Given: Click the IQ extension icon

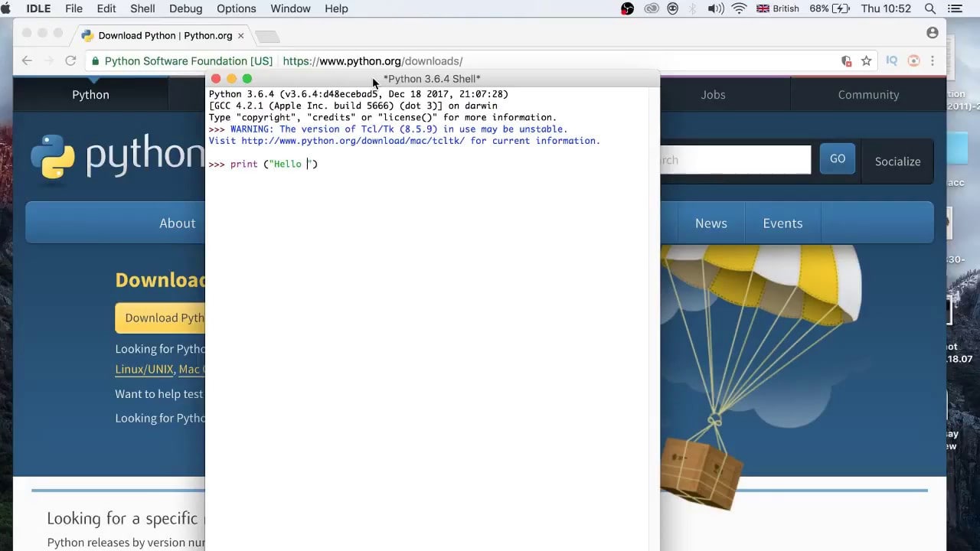Looking at the screenshot, I should tap(891, 60).
